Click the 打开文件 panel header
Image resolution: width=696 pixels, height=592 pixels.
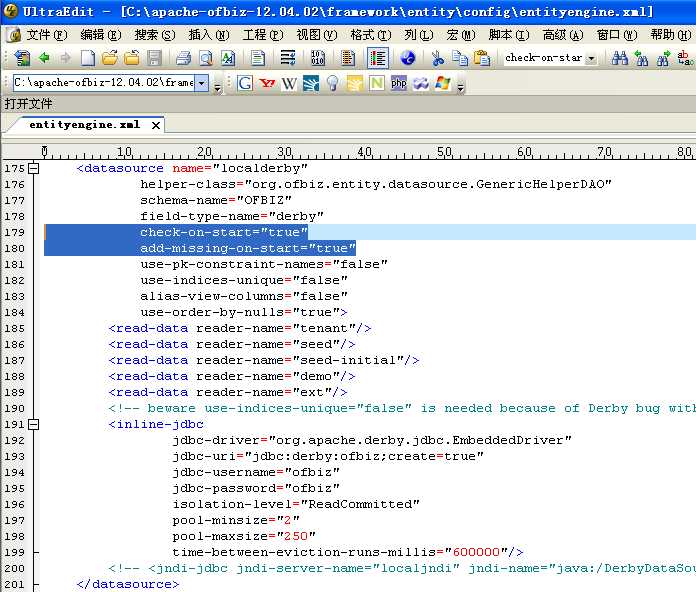pos(28,104)
